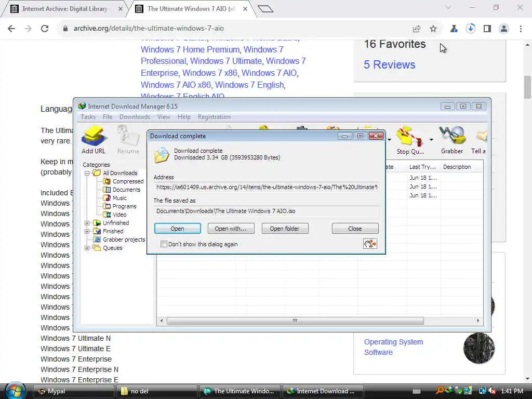Viewport: 532px width, 399px height.
Task: Switch to Internet Archive Digital Library tab
Action: coord(66,9)
